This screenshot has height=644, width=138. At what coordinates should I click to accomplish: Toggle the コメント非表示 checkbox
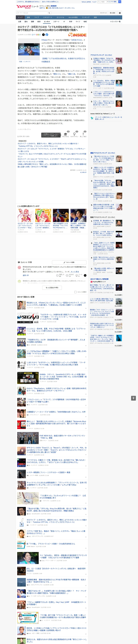(x=75, y=292)
